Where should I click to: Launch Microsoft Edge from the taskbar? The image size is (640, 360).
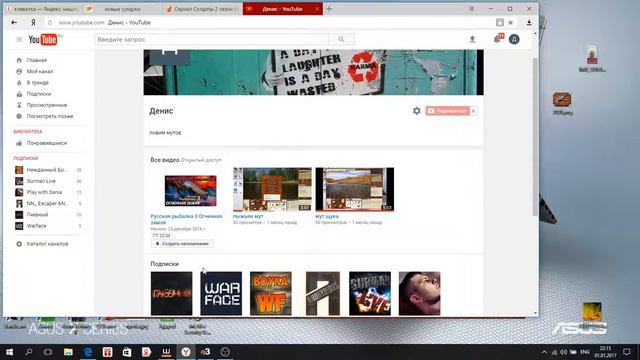(x=88, y=352)
